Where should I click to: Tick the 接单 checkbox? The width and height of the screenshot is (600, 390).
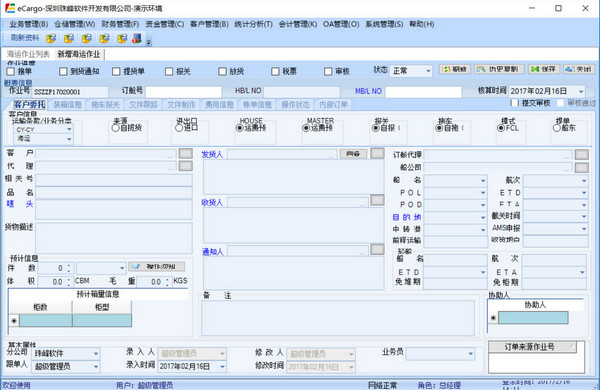(x=11, y=71)
